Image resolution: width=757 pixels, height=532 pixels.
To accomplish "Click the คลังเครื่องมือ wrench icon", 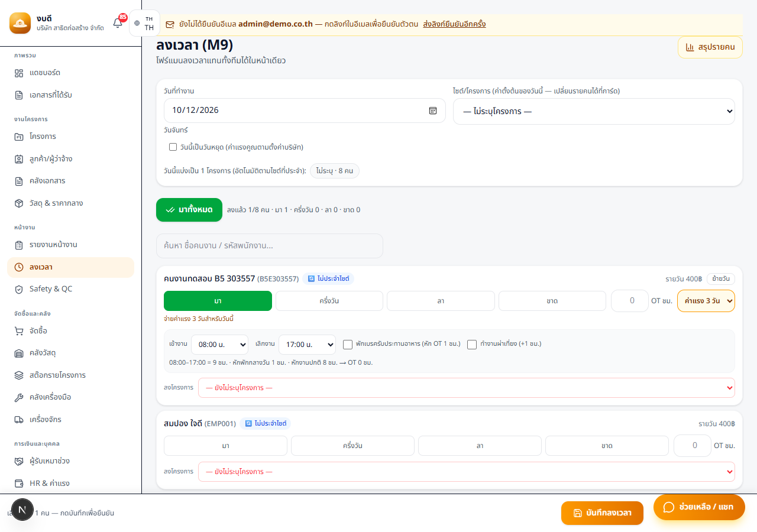I will tap(19, 397).
